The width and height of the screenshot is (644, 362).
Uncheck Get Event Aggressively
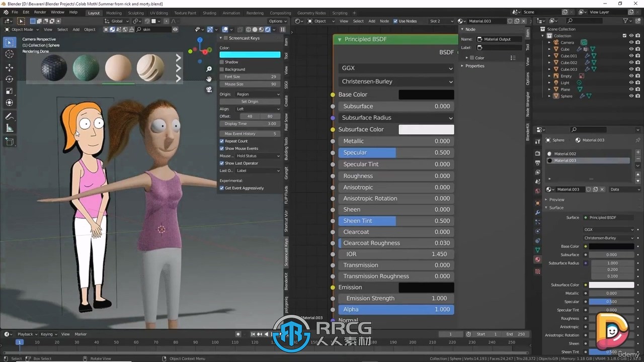coord(222,188)
